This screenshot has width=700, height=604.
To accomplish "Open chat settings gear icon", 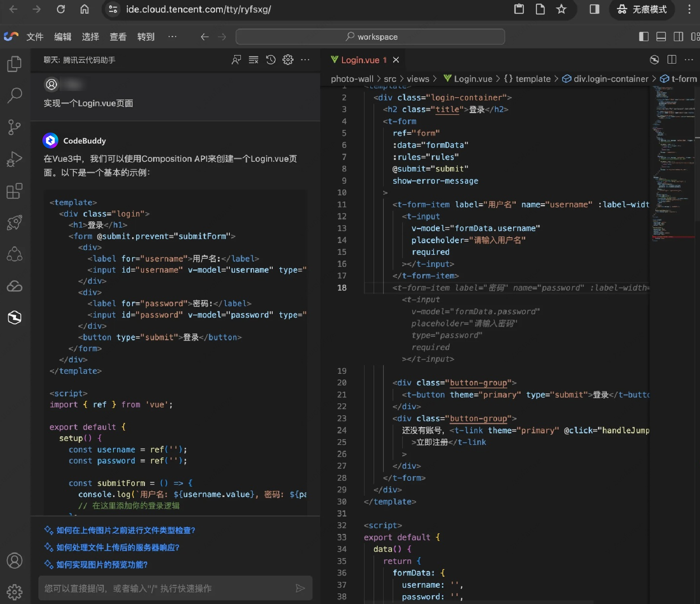I will (x=288, y=60).
